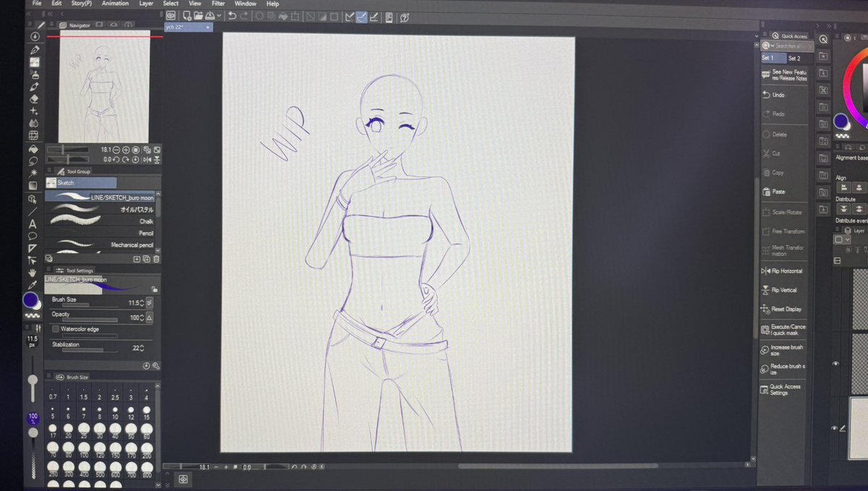Select the Eraser tool

(x=33, y=99)
